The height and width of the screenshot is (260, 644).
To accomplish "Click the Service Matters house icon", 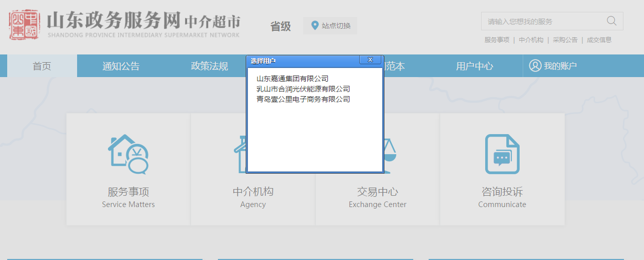I will (128, 154).
